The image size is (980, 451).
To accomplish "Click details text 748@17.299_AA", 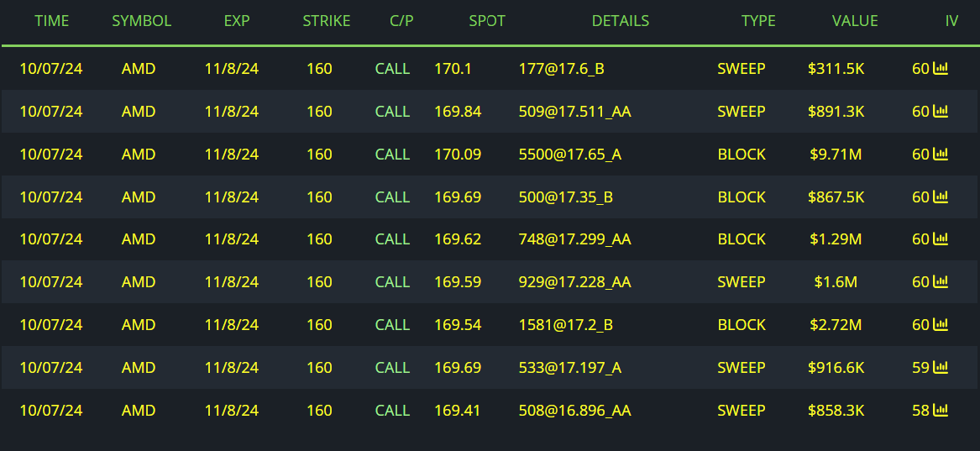I will pos(575,239).
